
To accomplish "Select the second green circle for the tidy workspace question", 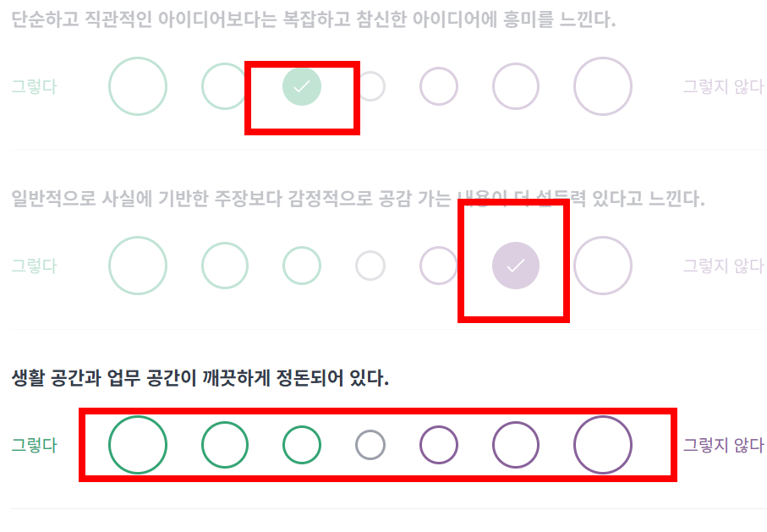I will point(224,444).
